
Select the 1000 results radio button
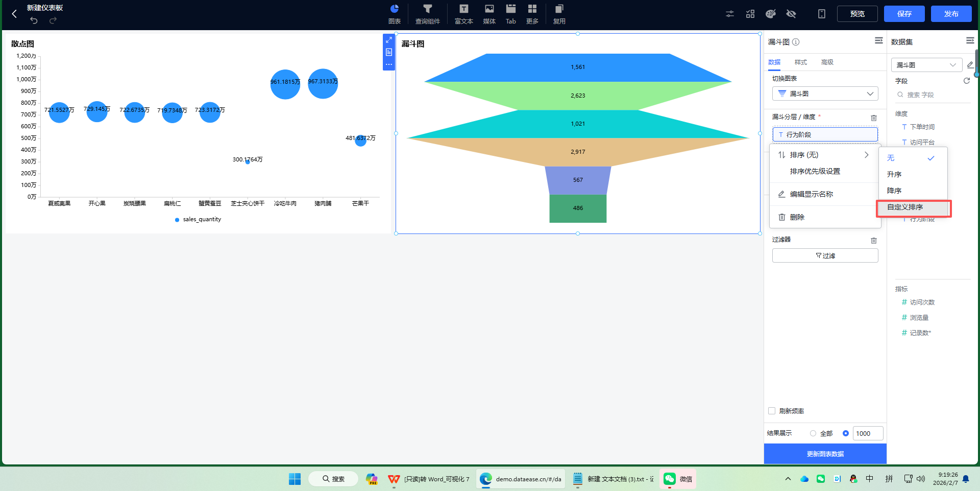coord(846,433)
